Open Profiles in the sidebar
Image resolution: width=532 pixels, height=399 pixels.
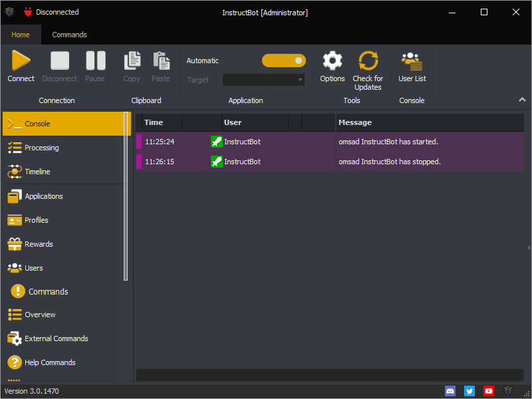(63, 220)
